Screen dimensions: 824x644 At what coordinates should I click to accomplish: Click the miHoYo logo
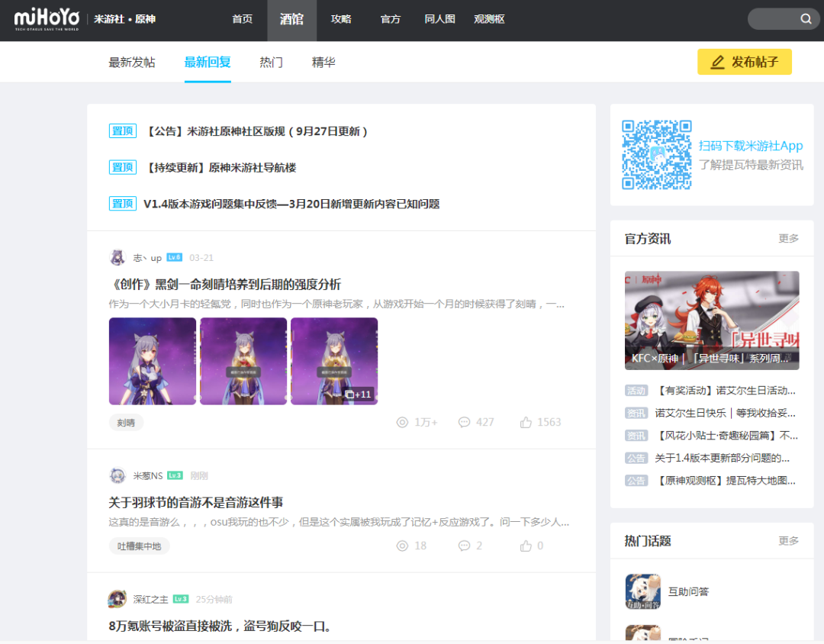point(47,19)
